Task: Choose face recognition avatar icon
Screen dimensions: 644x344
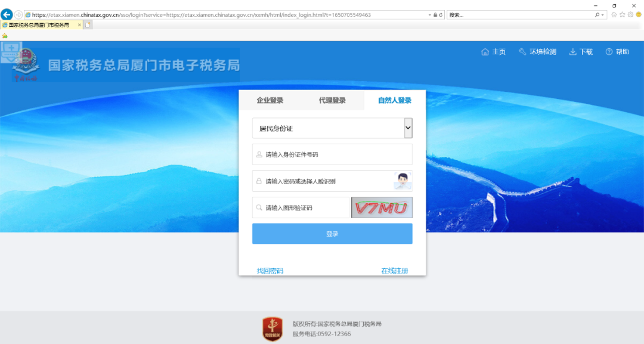Action: click(402, 181)
